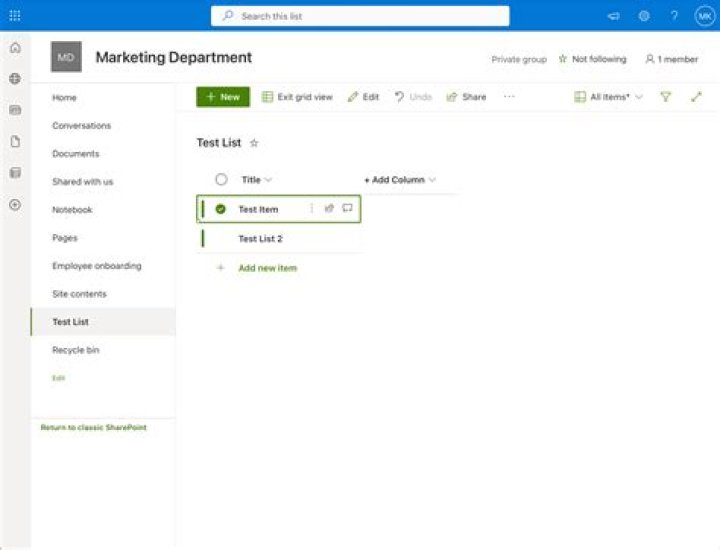720x550 pixels.
Task: Open the 1 member link
Action: (x=671, y=59)
